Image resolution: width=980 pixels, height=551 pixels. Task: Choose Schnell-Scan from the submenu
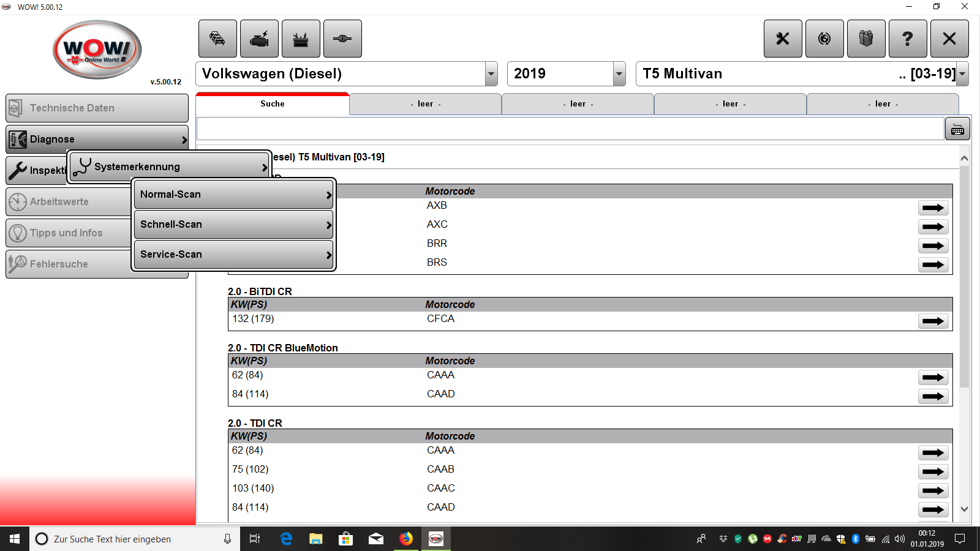pos(233,225)
